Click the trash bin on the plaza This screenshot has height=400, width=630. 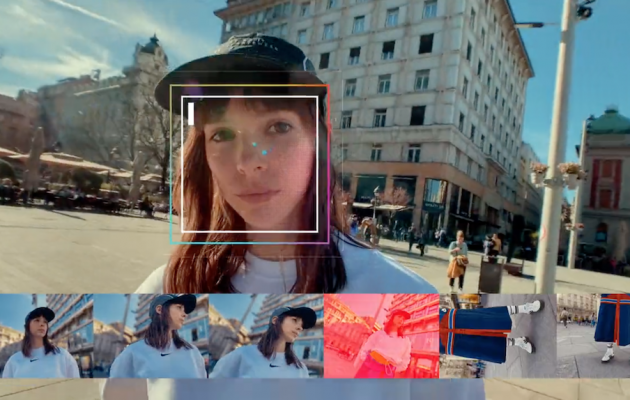(x=490, y=275)
